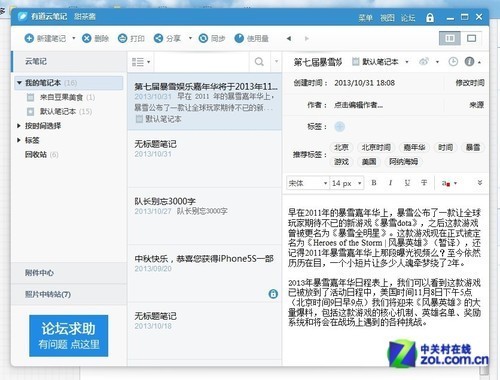Screen dimensions: 500x380
Task: Click the lock icon in title bar
Action: point(430,17)
